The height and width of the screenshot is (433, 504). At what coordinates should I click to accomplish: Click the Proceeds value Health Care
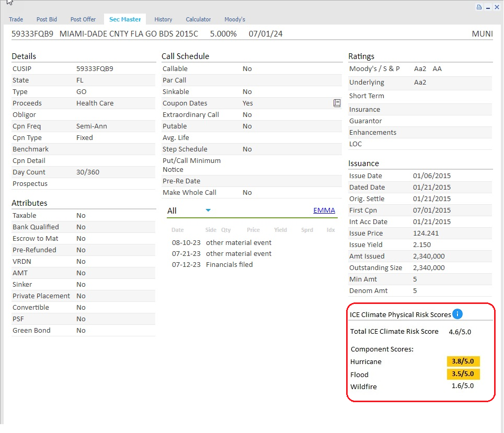click(x=95, y=103)
